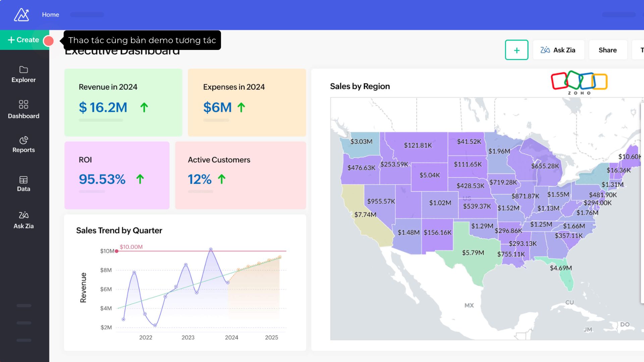Click the Zoho Analytics logo icon
Image resolution: width=644 pixels, height=362 pixels.
[21, 15]
